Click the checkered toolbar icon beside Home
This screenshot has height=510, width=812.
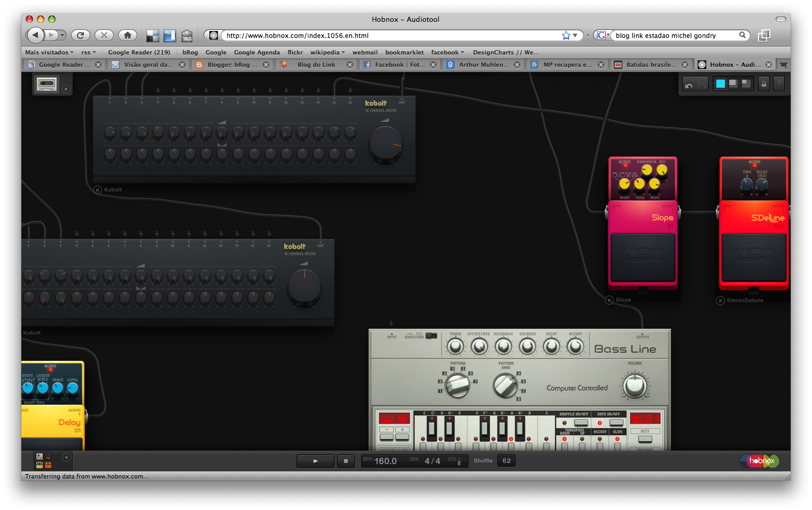pyautogui.click(x=153, y=36)
